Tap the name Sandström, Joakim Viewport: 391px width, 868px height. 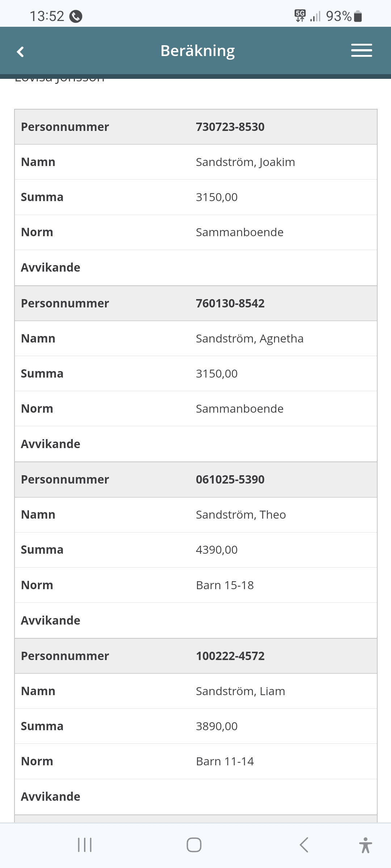(x=245, y=162)
